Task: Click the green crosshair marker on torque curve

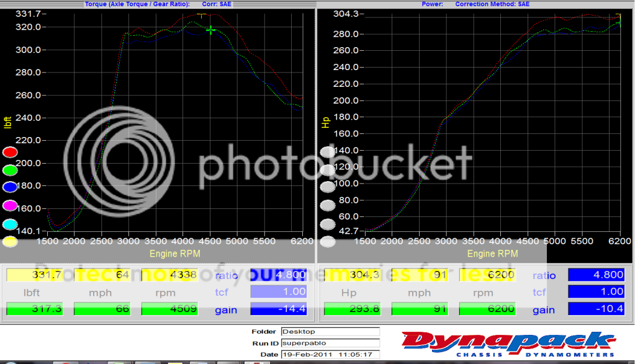Action: tap(211, 30)
